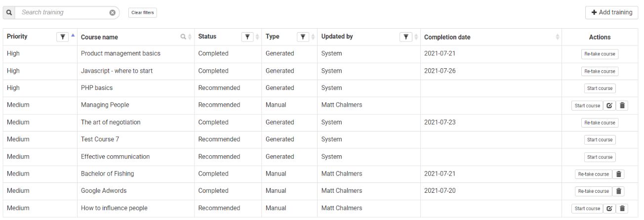Click the Clear filters button

point(142,12)
